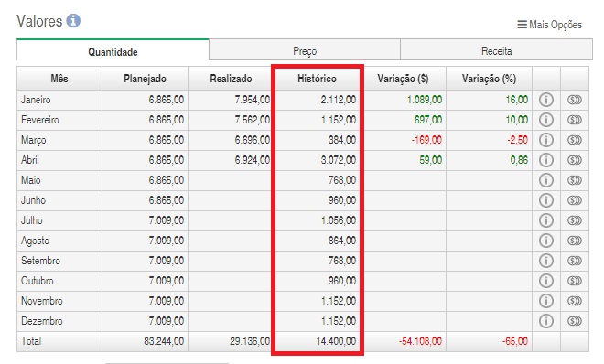Click the Mês column header
The height and width of the screenshot is (364, 604).
[x=59, y=79]
